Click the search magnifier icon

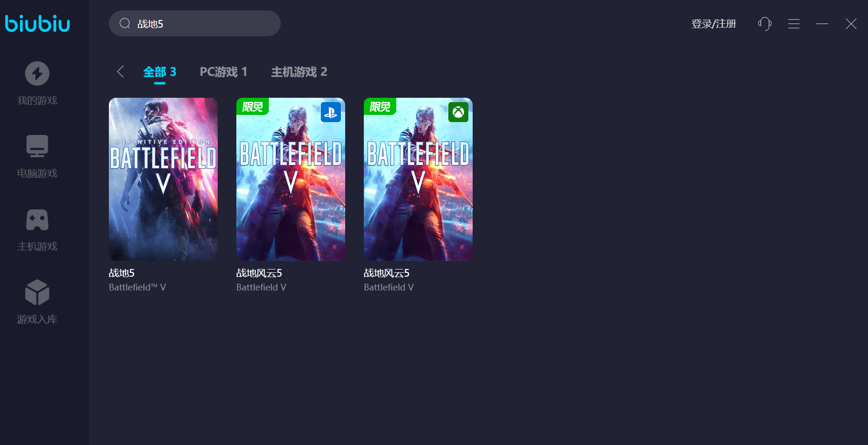(125, 23)
